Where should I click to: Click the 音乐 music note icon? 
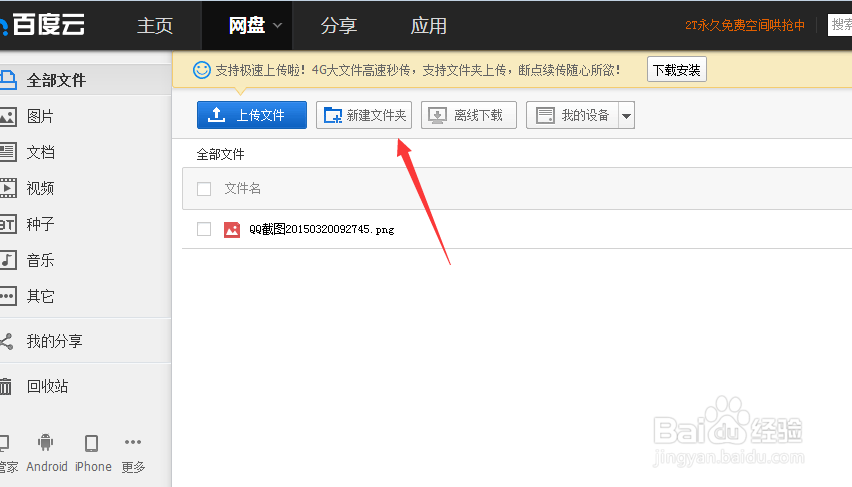click(x=8, y=260)
